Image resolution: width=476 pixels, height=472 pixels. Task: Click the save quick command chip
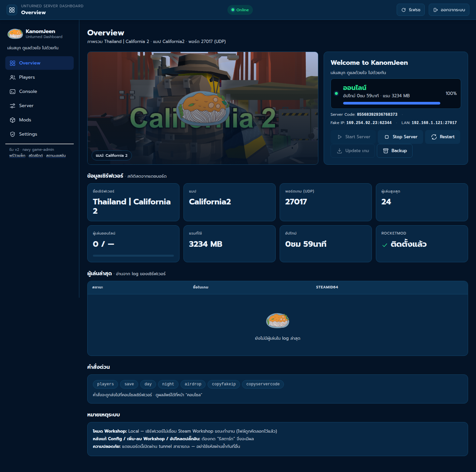(129, 384)
